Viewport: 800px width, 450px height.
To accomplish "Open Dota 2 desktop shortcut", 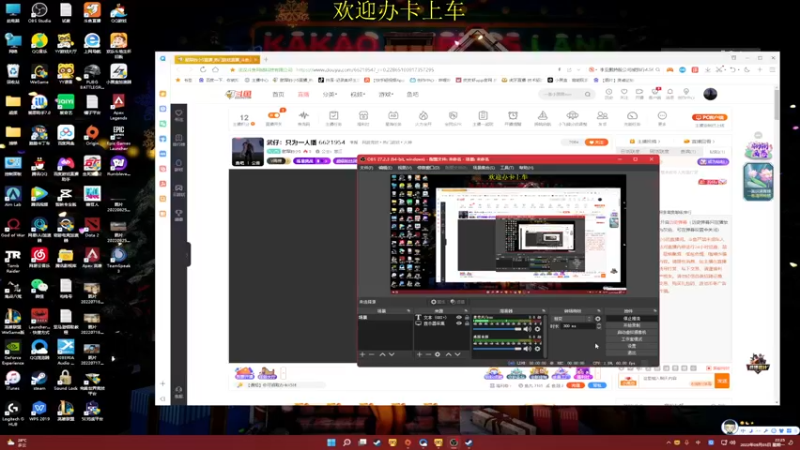I will click(x=92, y=227).
